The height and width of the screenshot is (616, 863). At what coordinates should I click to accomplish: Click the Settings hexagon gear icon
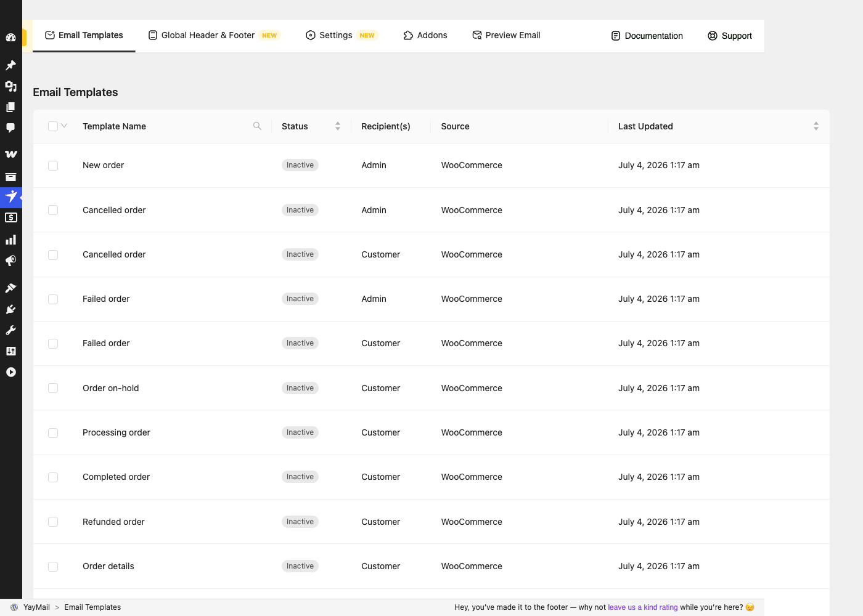[311, 35]
